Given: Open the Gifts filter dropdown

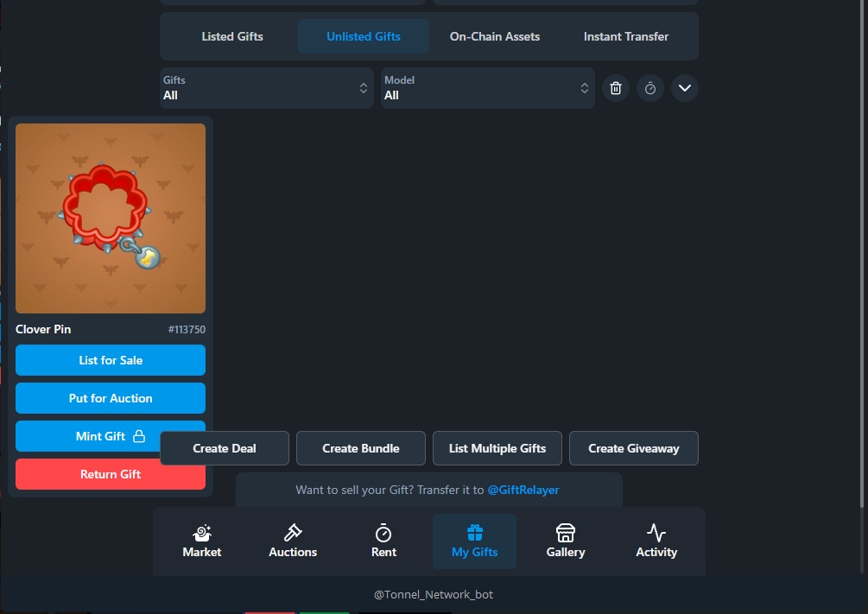Looking at the screenshot, I should pyautogui.click(x=266, y=88).
